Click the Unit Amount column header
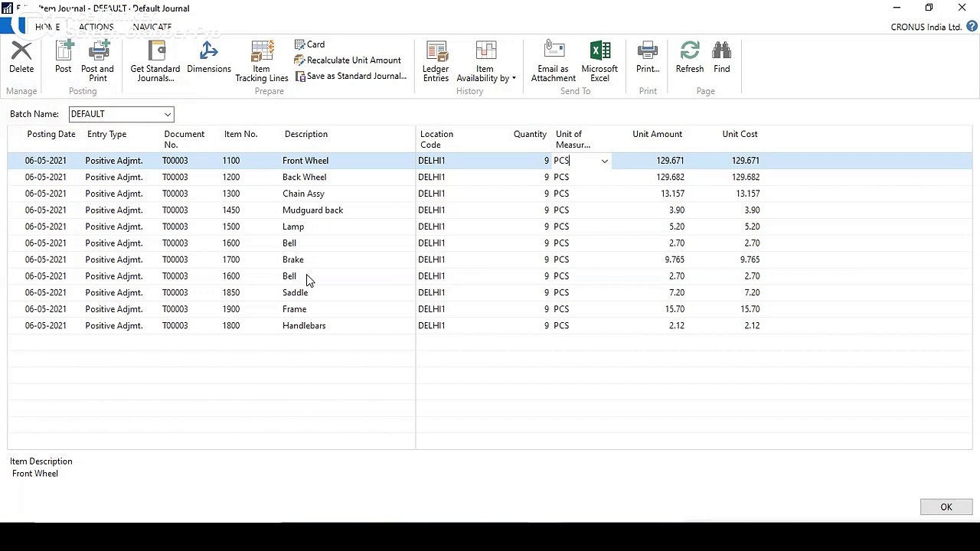The width and height of the screenshot is (980, 551). coord(657,134)
